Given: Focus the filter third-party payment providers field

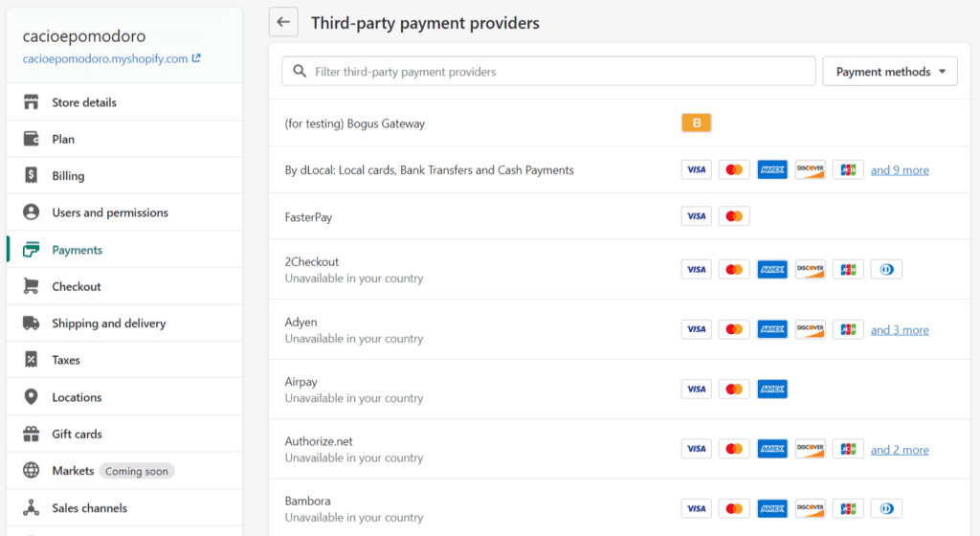Looking at the screenshot, I should [548, 71].
